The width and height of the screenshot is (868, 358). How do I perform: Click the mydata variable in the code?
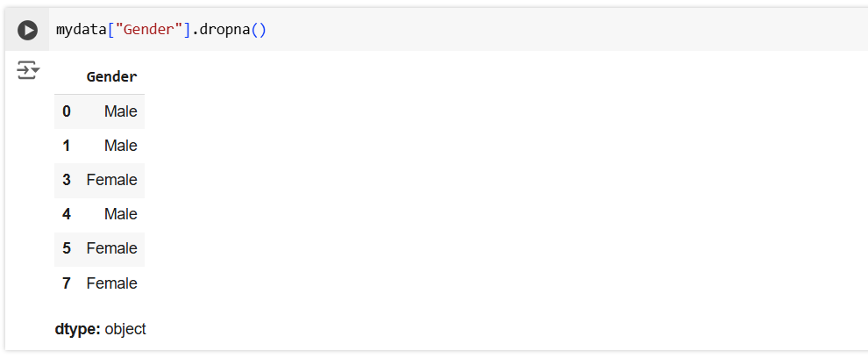point(81,30)
